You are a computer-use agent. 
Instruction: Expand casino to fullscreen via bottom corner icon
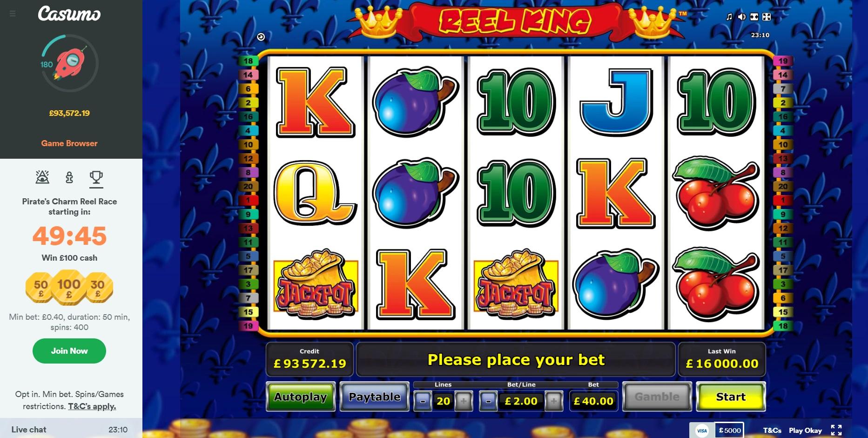(836, 430)
